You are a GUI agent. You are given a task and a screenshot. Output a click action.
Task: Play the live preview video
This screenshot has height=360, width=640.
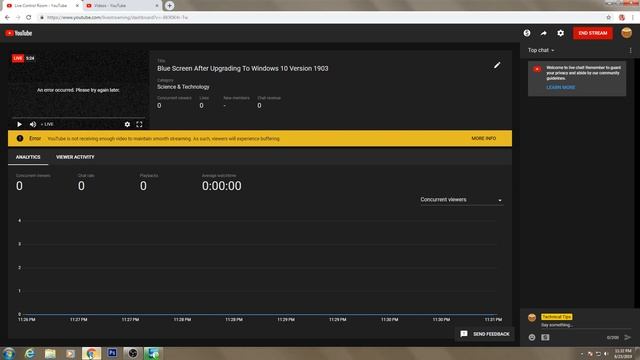pos(19,124)
